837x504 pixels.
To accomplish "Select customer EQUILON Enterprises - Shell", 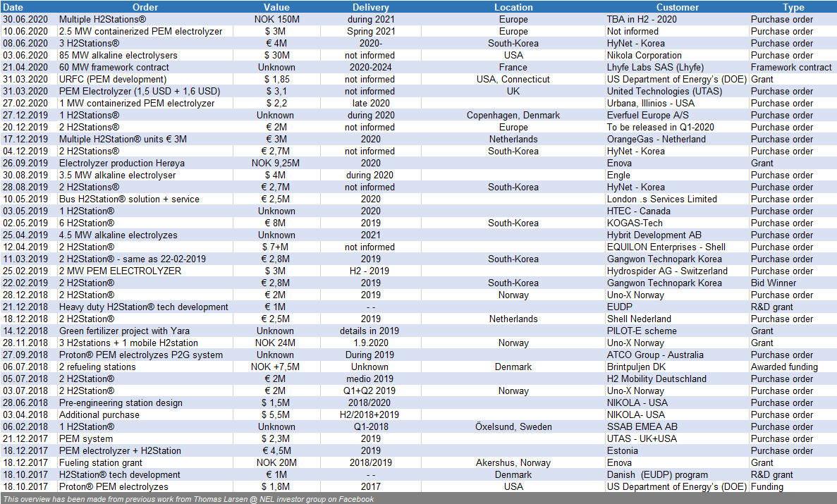I will [666, 247].
